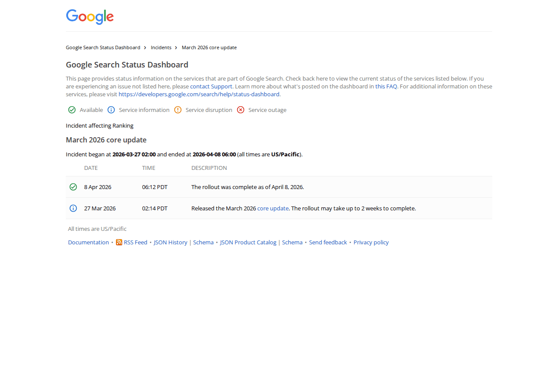Go to Incidents breadcrumb
Image resolution: width=558 pixels, height=392 pixels.
click(x=161, y=47)
